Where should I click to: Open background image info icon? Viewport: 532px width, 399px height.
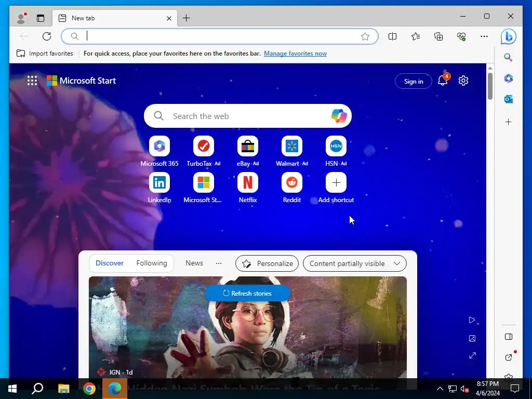(472, 338)
